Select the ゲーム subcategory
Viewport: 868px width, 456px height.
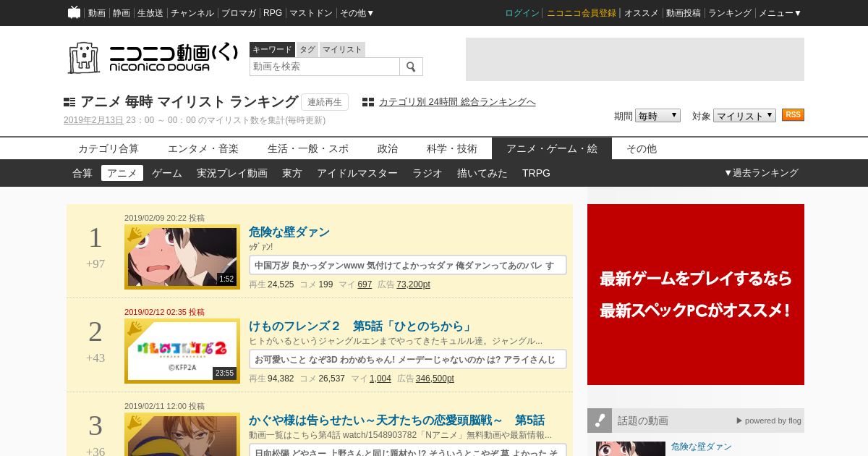pos(167,173)
